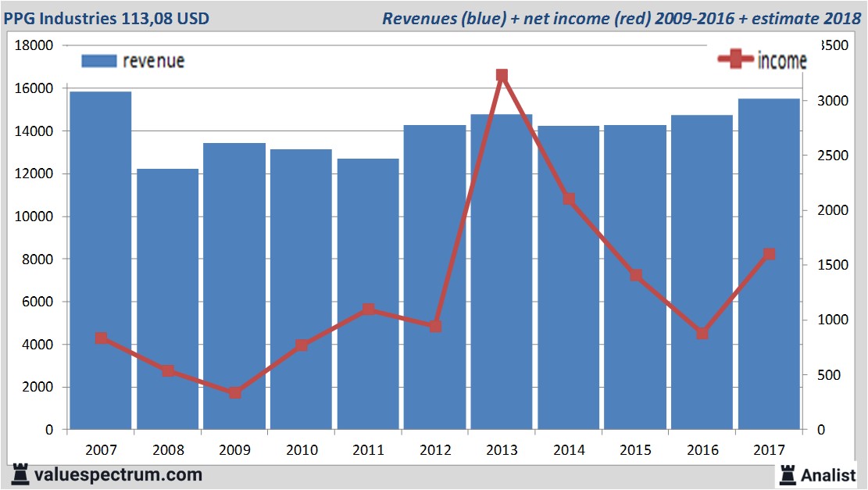
Task: Click the 3000 right axis label
Action: click(x=833, y=101)
